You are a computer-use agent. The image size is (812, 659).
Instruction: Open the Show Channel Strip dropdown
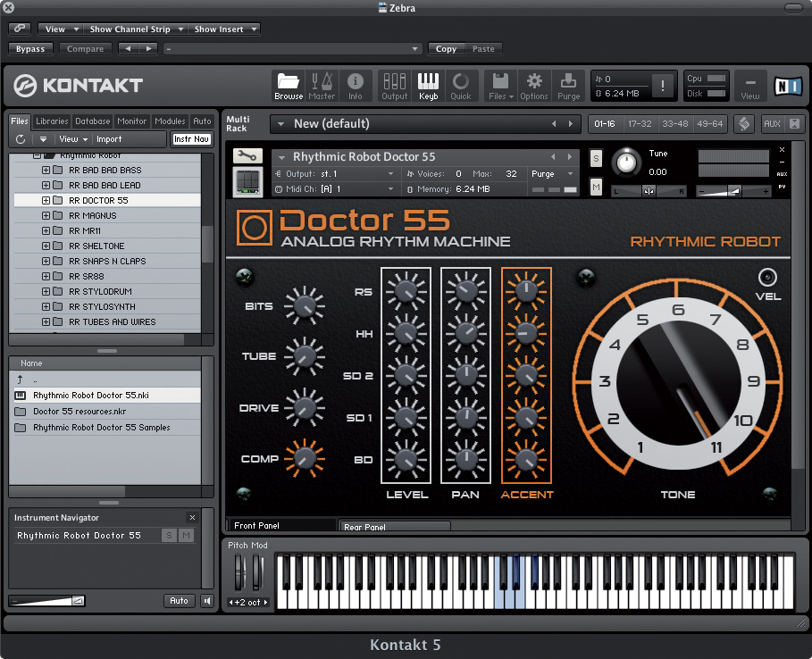click(x=135, y=29)
